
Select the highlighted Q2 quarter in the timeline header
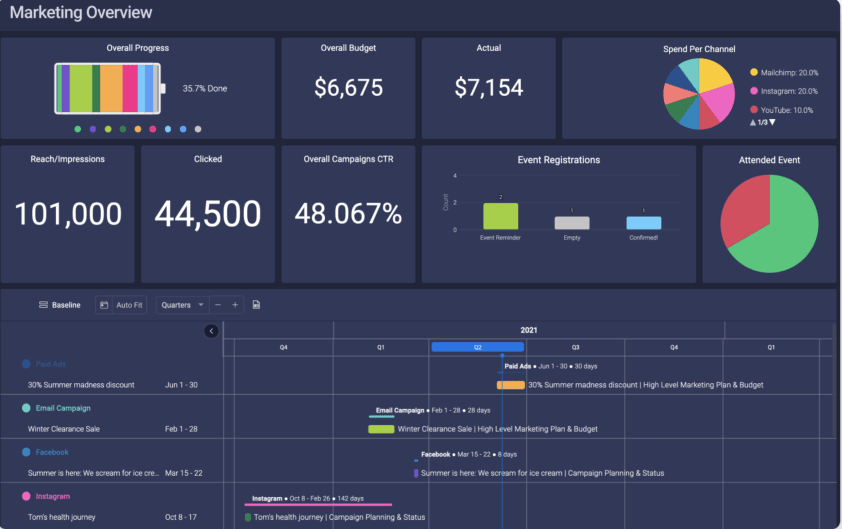[x=477, y=347]
